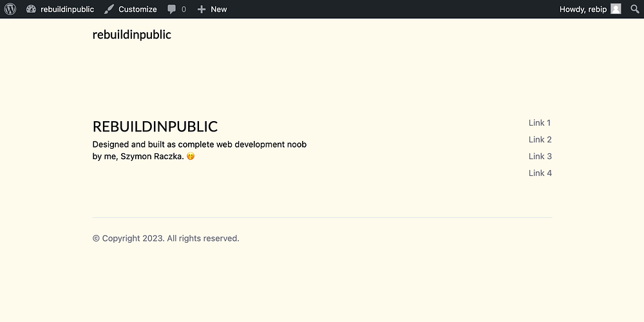Click the rebuildinpublic site title link

(x=132, y=35)
